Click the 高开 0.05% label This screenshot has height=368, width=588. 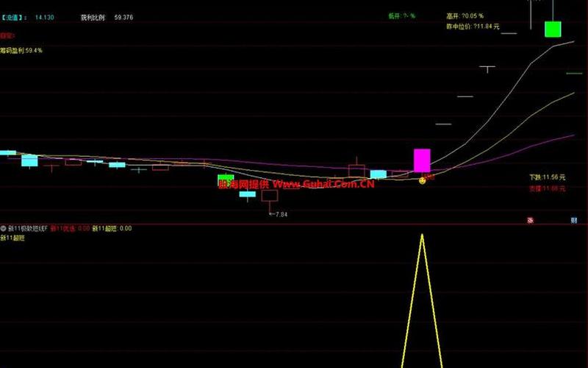tap(465, 15)
